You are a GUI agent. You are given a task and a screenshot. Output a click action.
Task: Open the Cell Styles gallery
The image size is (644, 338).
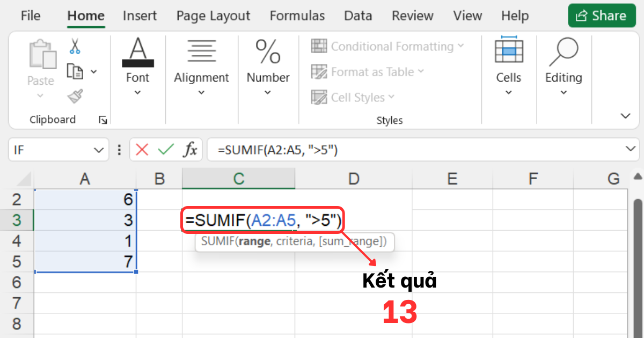353,97
